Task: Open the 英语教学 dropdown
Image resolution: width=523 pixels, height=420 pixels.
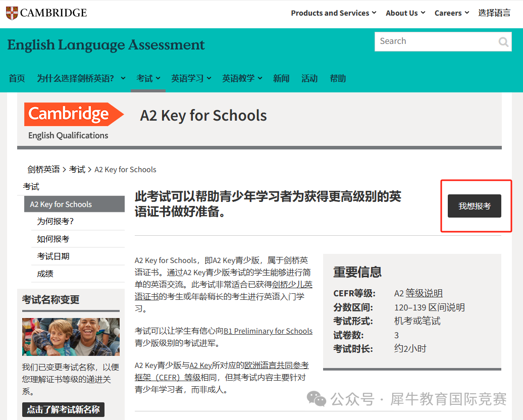Action: coord(242,78)
